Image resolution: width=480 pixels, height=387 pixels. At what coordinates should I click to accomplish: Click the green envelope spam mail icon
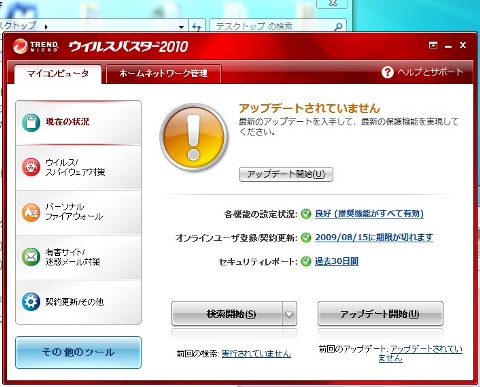(31, 257)
